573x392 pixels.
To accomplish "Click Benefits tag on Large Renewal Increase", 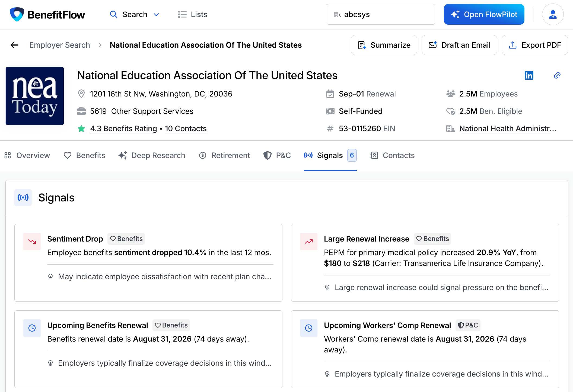I will 432,239.
